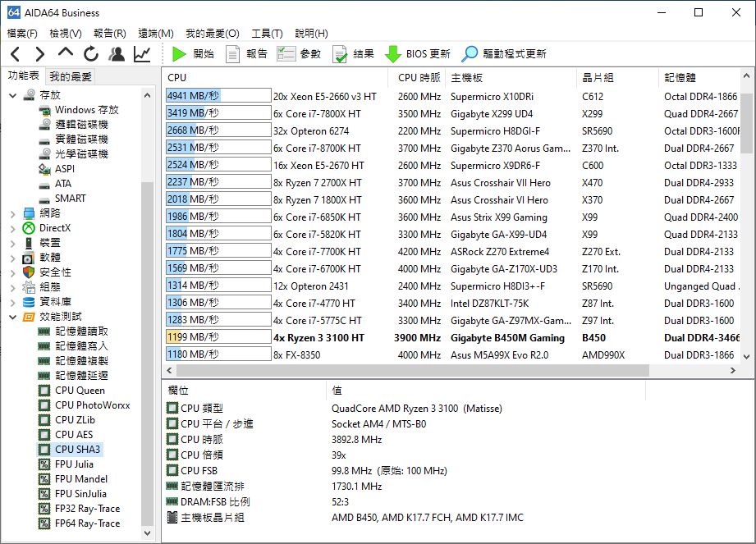Viewport: 756px width, 544px height.
Task: Sort by CPU 時脈 column header
Action: (x=419, y=77)
